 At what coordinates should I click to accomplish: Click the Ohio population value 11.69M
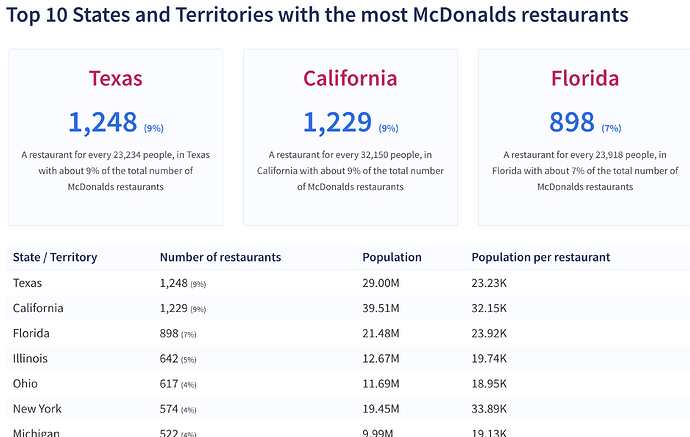pos(381,383)
